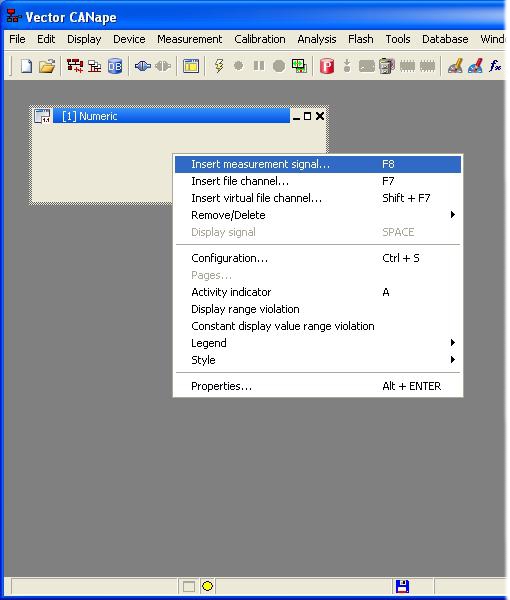Minimize the Numeric window

[x=296, y=116]
